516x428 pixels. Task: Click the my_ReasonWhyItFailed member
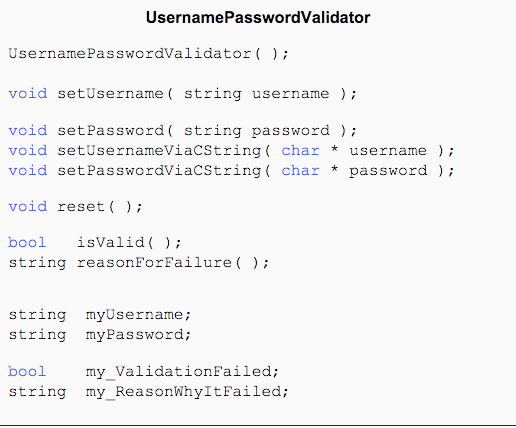[187, 392]
